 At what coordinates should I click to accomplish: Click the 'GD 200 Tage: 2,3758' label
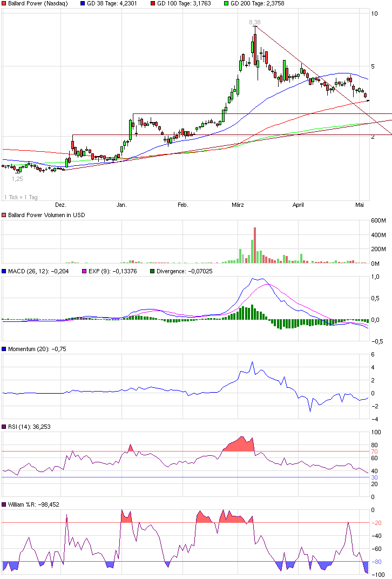point(257,3)
